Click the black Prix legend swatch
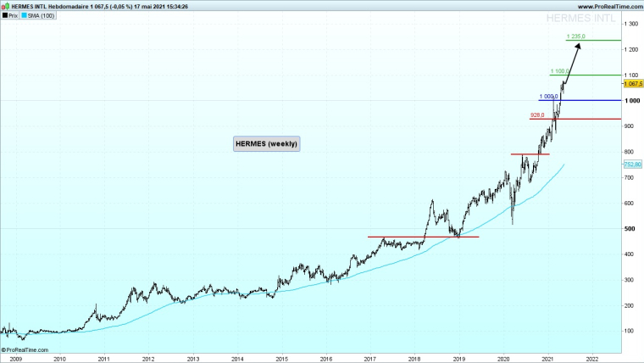This screenshot has width=644, height=363. click(4, 15)
